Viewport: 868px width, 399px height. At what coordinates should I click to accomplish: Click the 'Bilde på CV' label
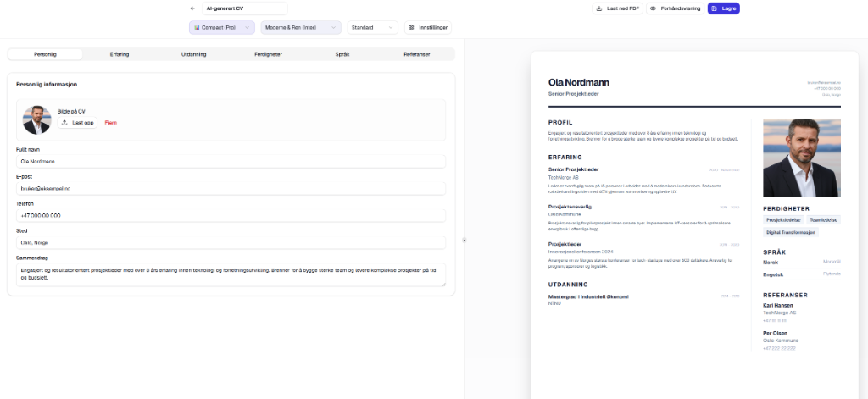[71, 112]
